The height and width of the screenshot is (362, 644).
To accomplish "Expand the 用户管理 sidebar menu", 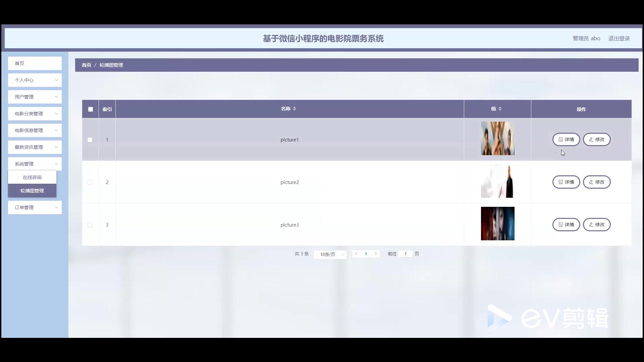I will [x=35, y=97].
